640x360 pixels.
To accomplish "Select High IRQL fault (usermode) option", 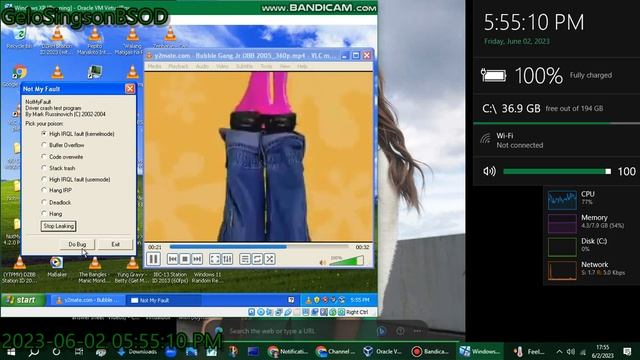I will coord(76,180).
